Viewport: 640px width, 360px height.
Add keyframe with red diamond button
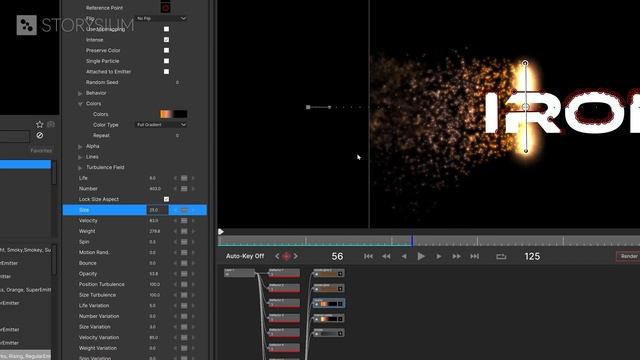click(x=286, y=256)
